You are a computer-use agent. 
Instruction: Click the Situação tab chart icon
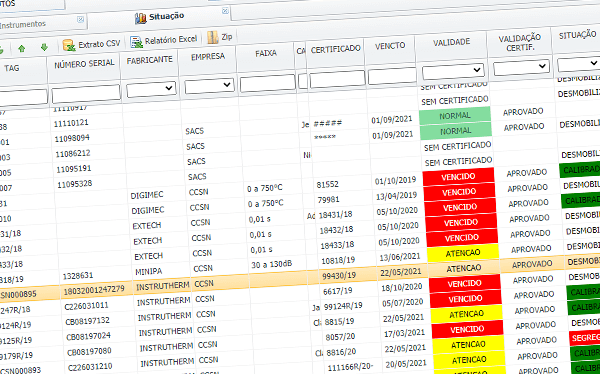140,18
